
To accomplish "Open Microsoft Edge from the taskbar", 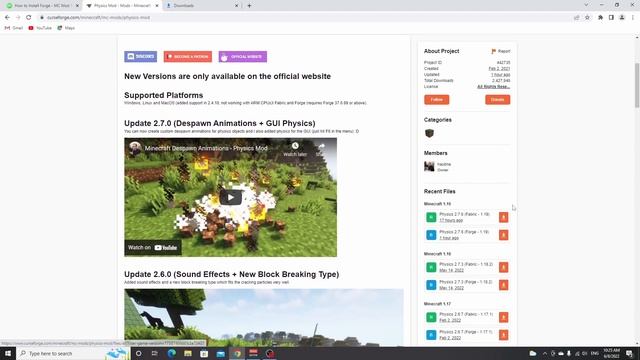I will 171,353.
